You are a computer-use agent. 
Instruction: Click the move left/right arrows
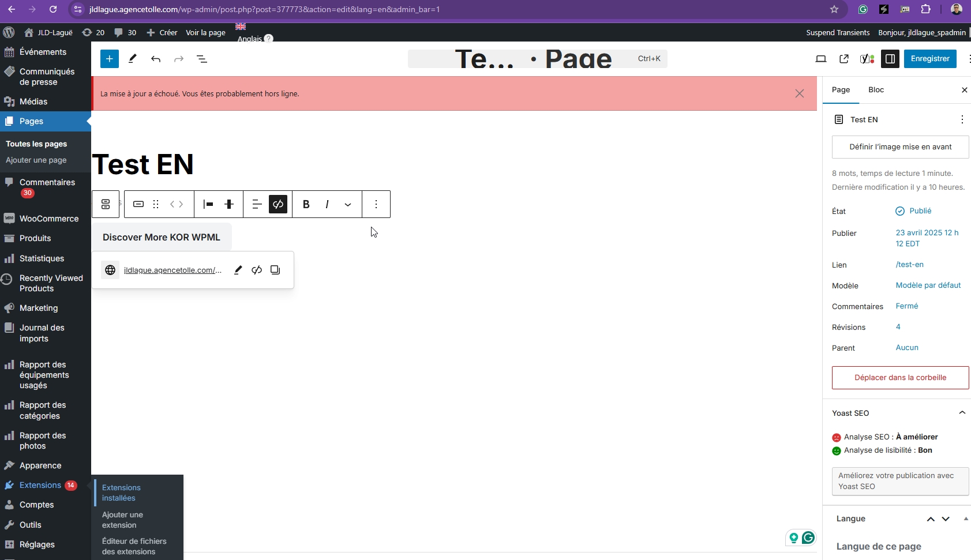(x=177, y=204)
